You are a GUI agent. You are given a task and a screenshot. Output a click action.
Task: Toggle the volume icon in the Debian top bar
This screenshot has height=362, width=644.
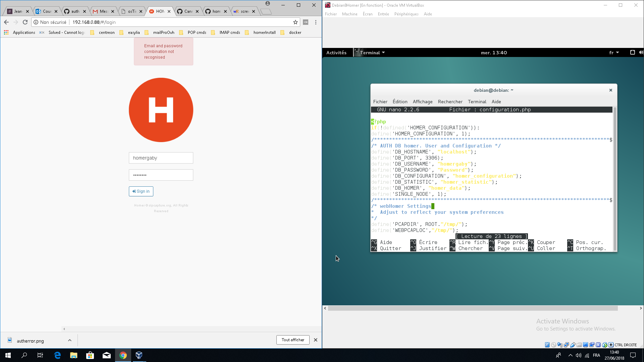[641, 53]
